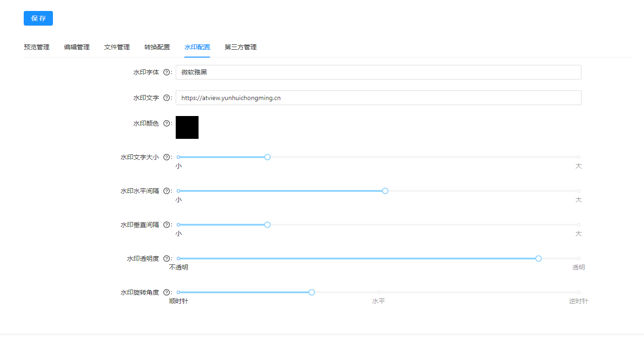Click the 水印垂直间隔 slider handle

267,225
